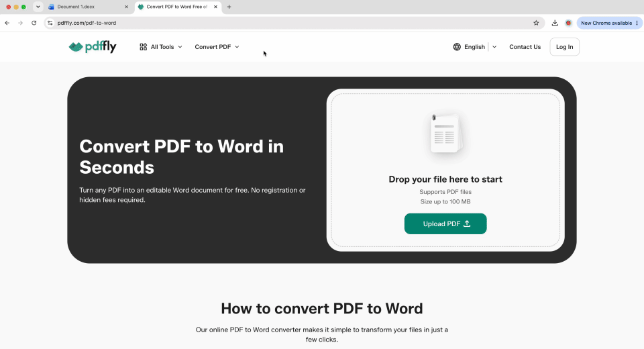Screen dimensions: 644x349
Task: Close the Convert PDF to Word tab
Action: click(215, 7)
